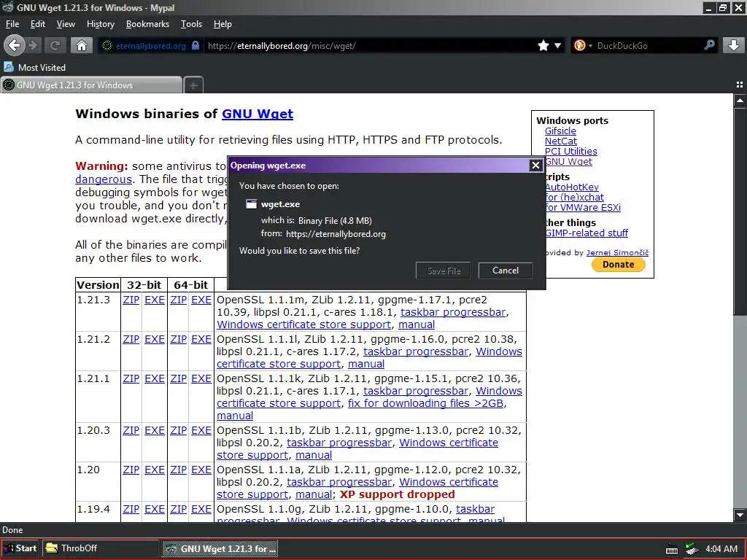Download 32-bit EXE for version 1.21.2
747x560 pixels.
[155, 340]
